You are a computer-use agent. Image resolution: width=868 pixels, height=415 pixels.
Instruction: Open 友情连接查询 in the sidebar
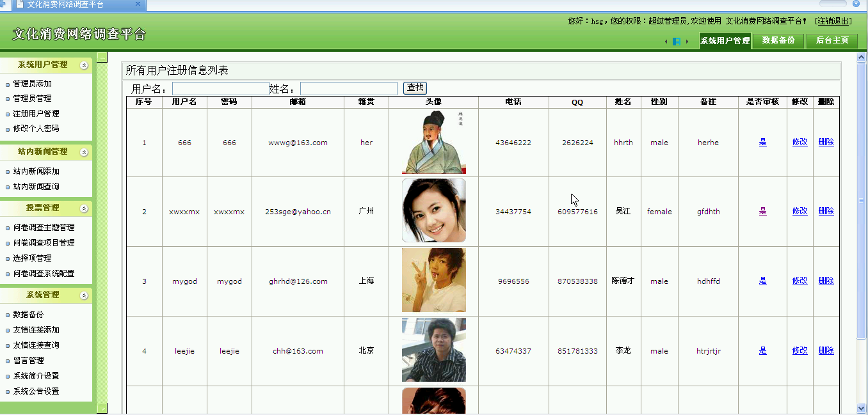point(36,345)
